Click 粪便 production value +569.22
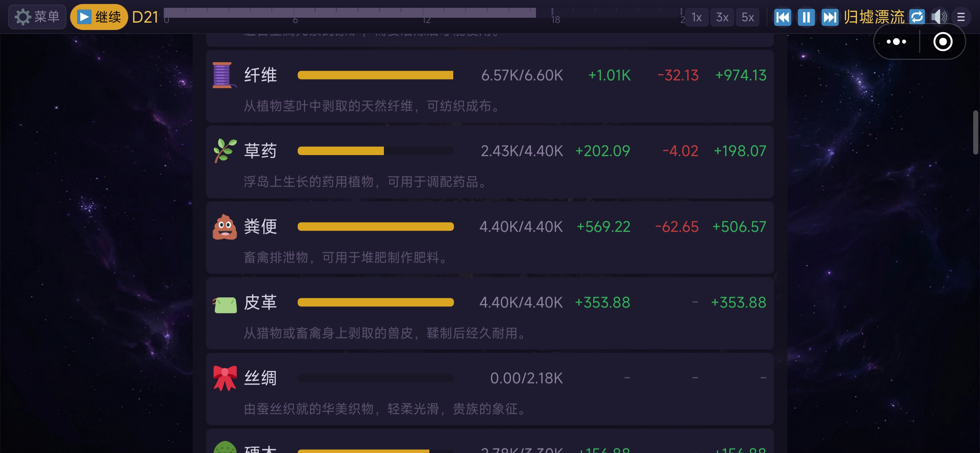The height and width of the screenshot is (453, 980). coord(604,227)
